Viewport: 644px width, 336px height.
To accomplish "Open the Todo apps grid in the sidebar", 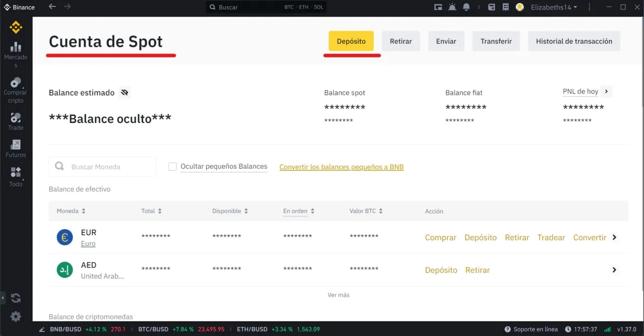I will (16, 177).
